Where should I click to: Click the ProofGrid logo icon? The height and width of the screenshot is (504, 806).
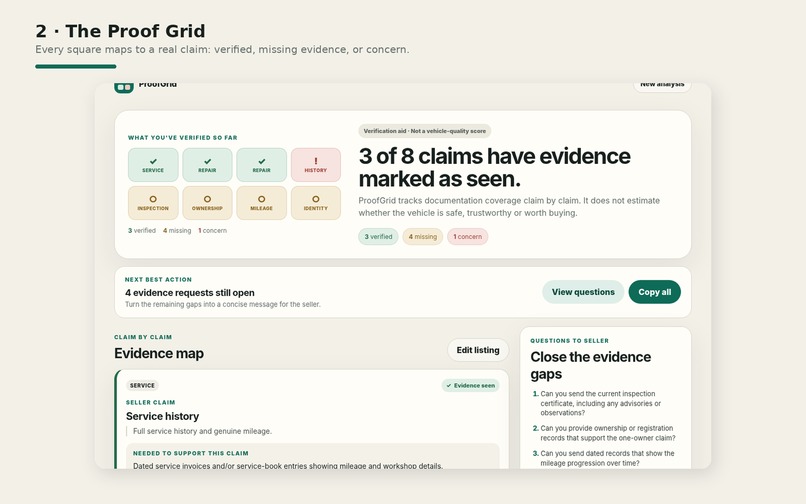coord(124,87)
